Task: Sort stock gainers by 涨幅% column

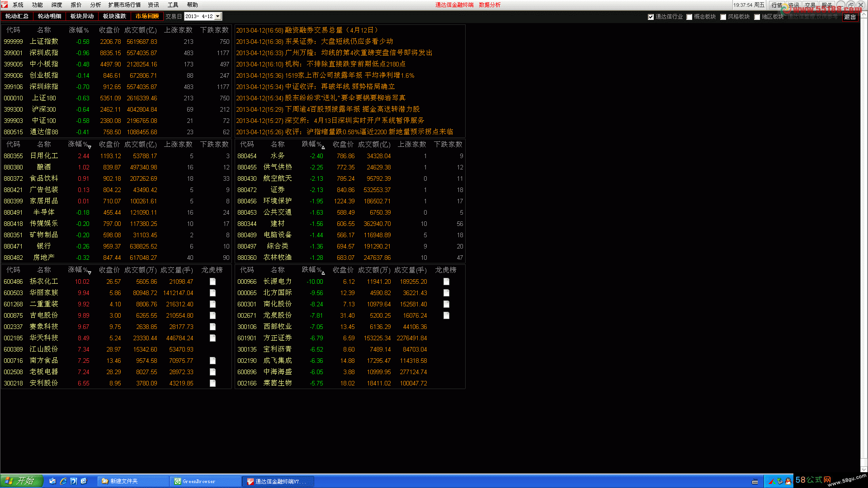Action: (x=80, y=270)
